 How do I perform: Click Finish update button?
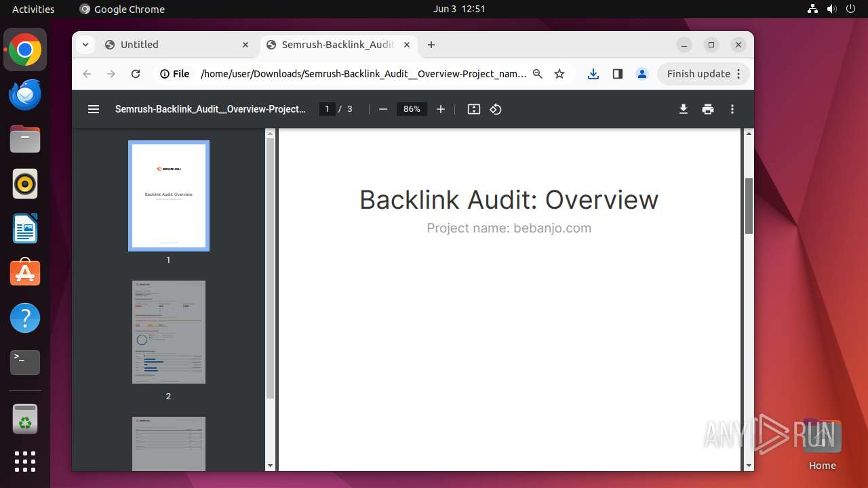[704, 74]
